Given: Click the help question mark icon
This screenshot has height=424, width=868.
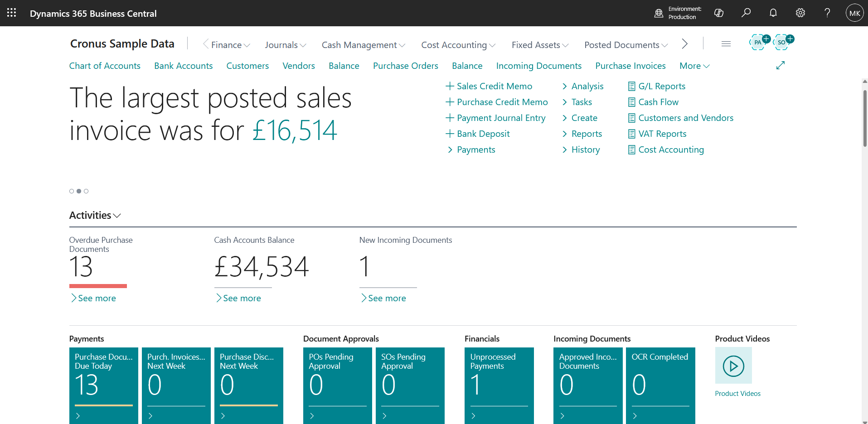Looking at the screenshot, I should [x=827, y=13].
